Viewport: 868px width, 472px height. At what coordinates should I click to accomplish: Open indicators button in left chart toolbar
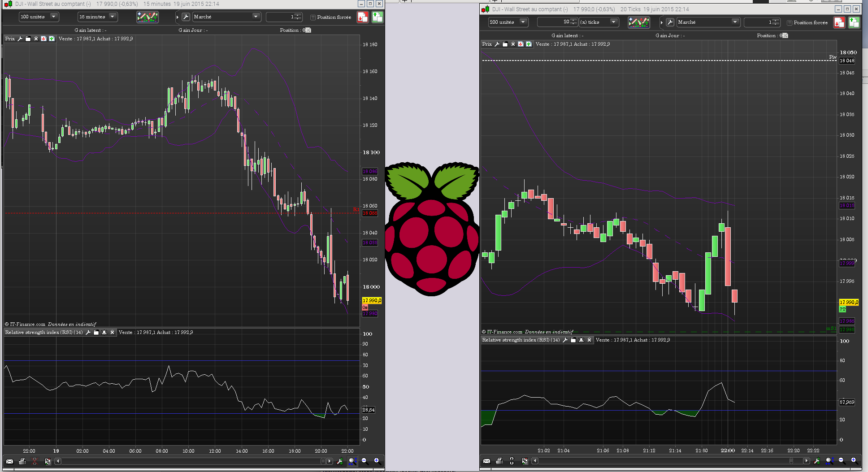click(148, 17)
